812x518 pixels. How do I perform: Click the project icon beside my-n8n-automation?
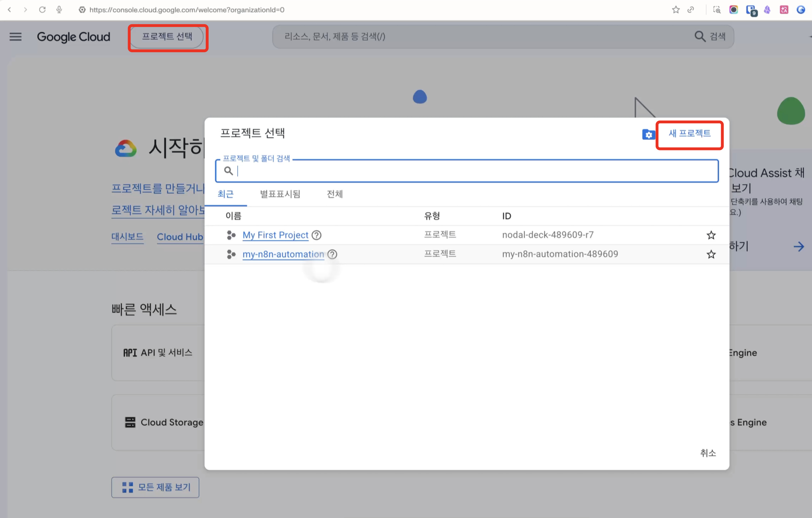coord(231,254)
